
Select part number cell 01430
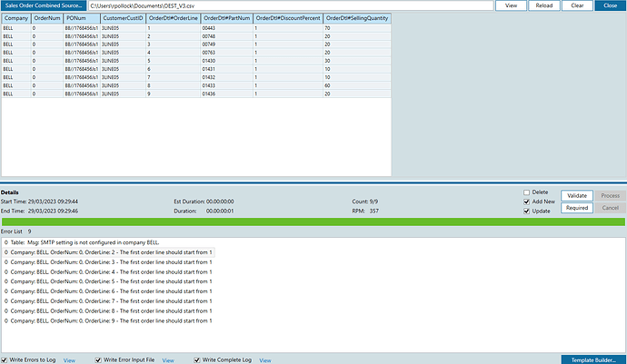click(227, 61)
